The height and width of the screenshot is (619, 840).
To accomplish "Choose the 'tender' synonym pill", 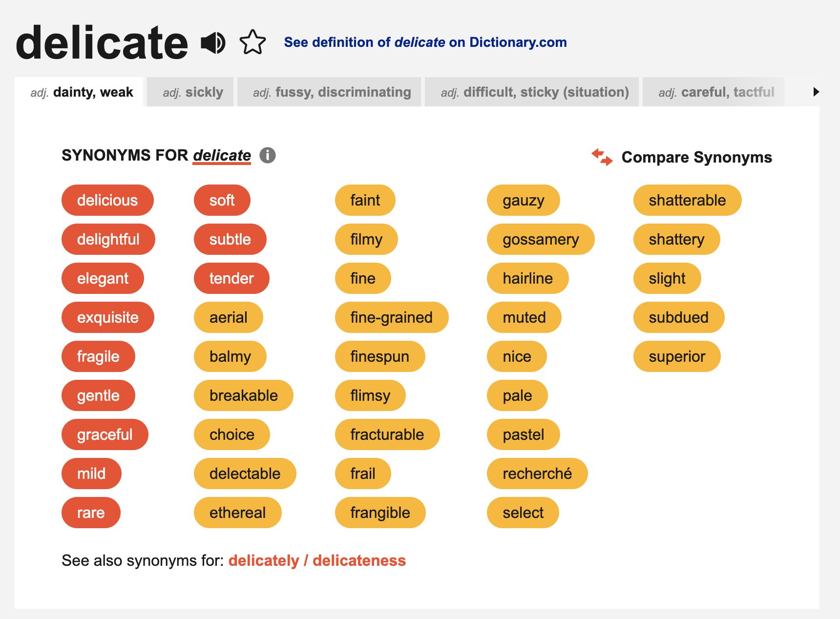I will coord(231,278).
